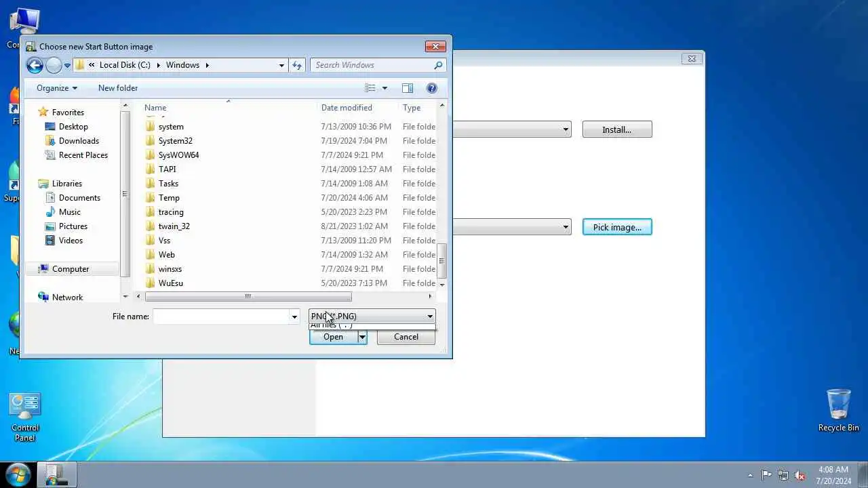Click the file list vertical scrollbar thumb
This screenshot has width=868, height=488.
click(442, 261)
